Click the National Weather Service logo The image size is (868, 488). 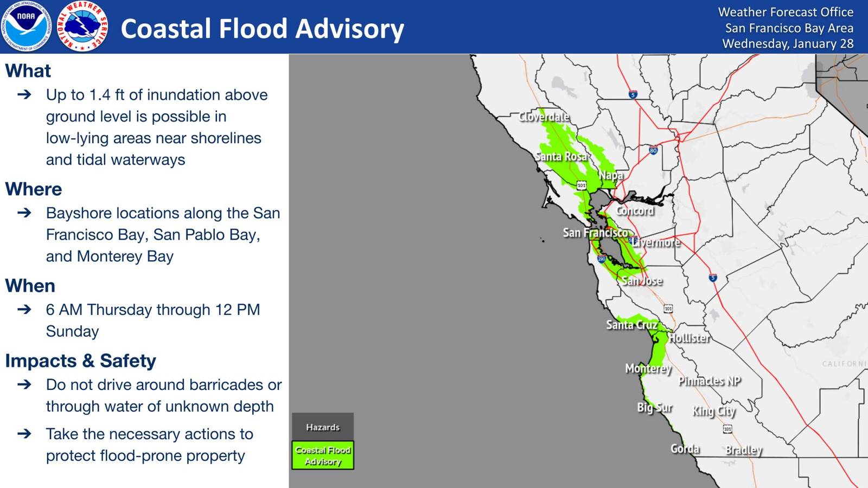pyautogui.click(x=82, y=27)
